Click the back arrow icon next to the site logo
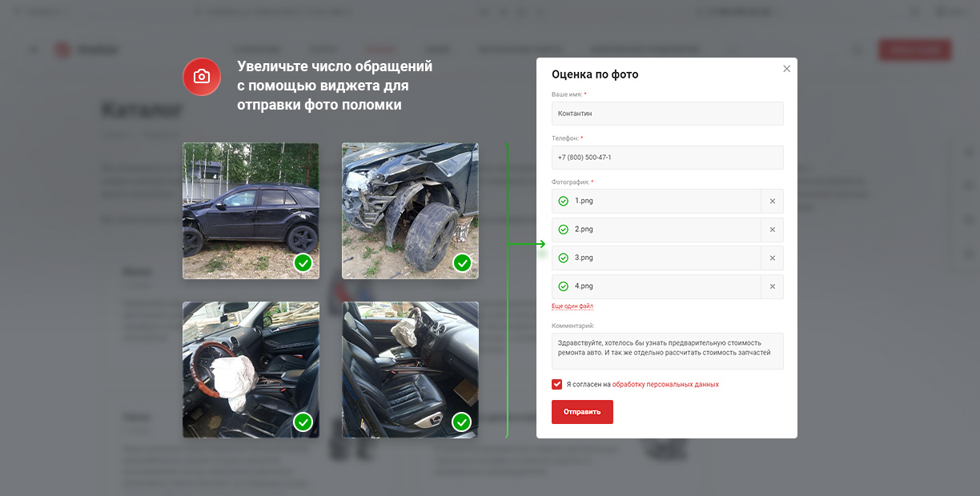Image resolution: width=980 pixels, height=496 pixels. point(33,49)
